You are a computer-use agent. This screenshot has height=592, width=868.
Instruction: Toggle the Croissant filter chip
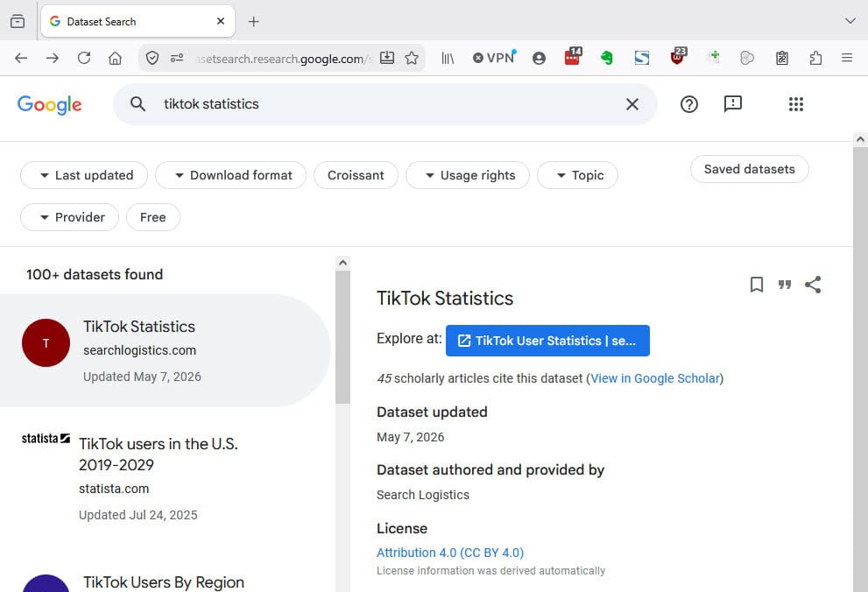click(356, 175)
